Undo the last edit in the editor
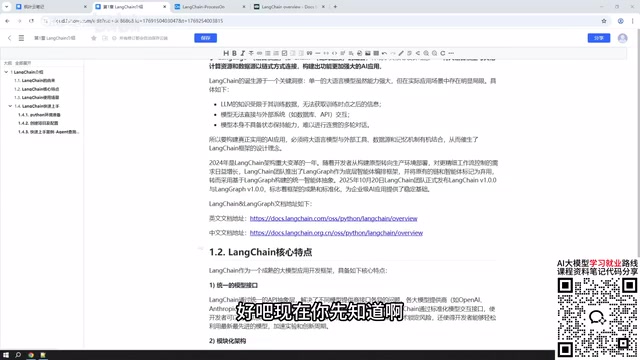640x360 pixels. 384,53
